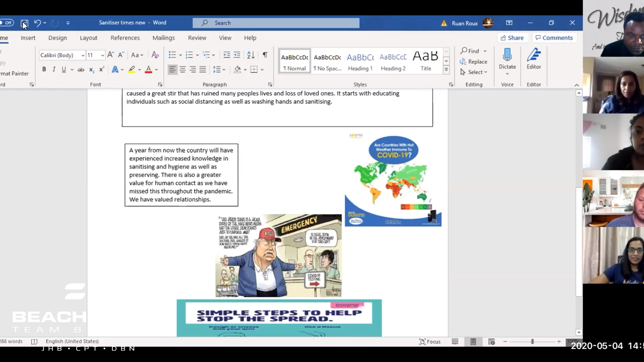The width and height of the screenshot is (644, 362).
Task: Click the Dictate microphone icon
Action: pos(507,55)
